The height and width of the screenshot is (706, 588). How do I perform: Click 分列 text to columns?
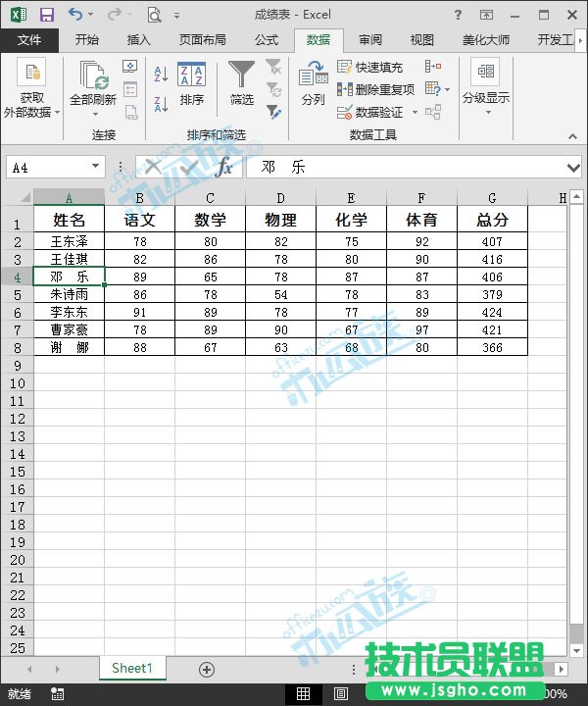pyautogui.click(x=314, y=84)
